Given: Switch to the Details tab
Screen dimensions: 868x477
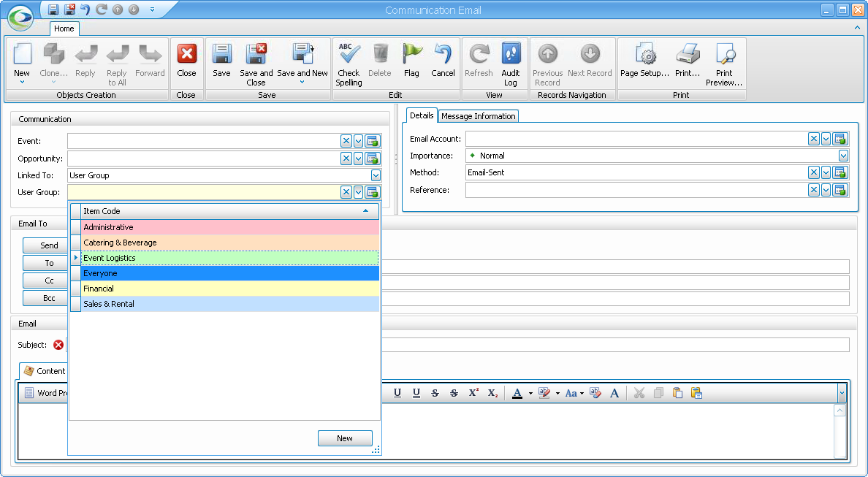Looking at the screenshot, I should 422,115.
